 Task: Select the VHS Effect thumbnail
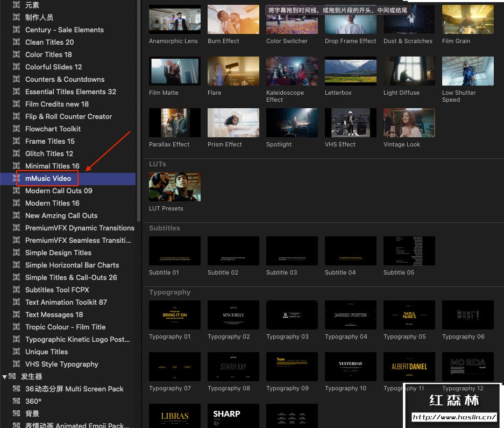coord(351,123)
